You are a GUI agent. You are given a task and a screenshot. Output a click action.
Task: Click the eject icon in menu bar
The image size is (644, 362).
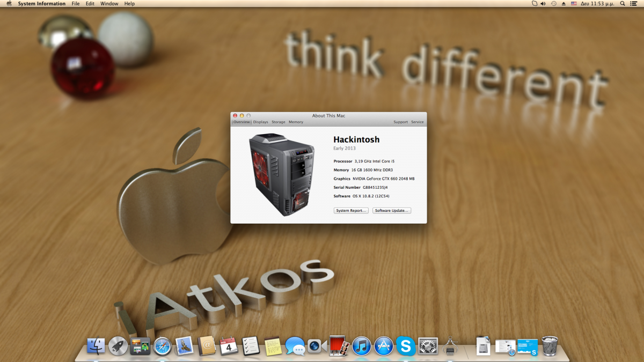563,4
